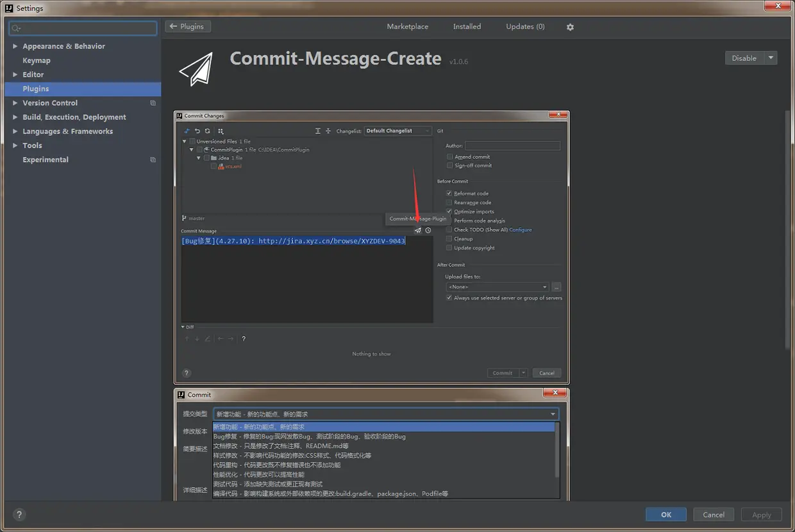Enable Amend commit checkbox
The image size is (795, 532).
(449, 156)
